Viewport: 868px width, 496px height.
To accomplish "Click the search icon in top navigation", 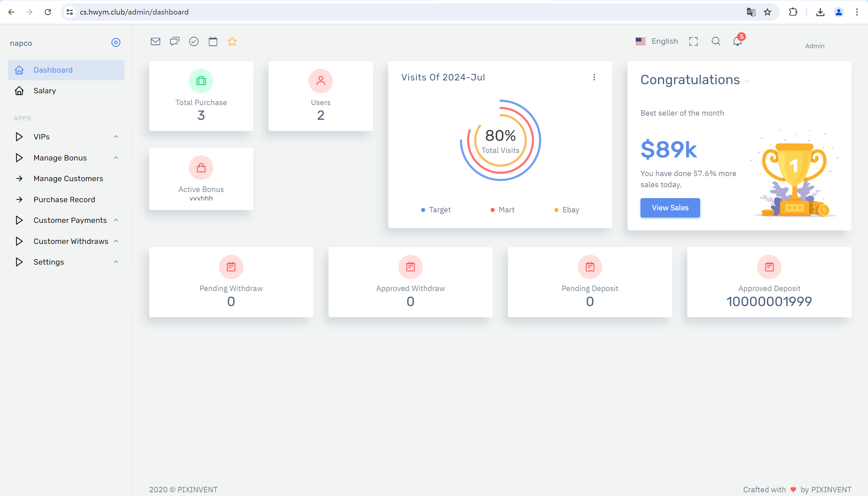I will pos(716,40).
